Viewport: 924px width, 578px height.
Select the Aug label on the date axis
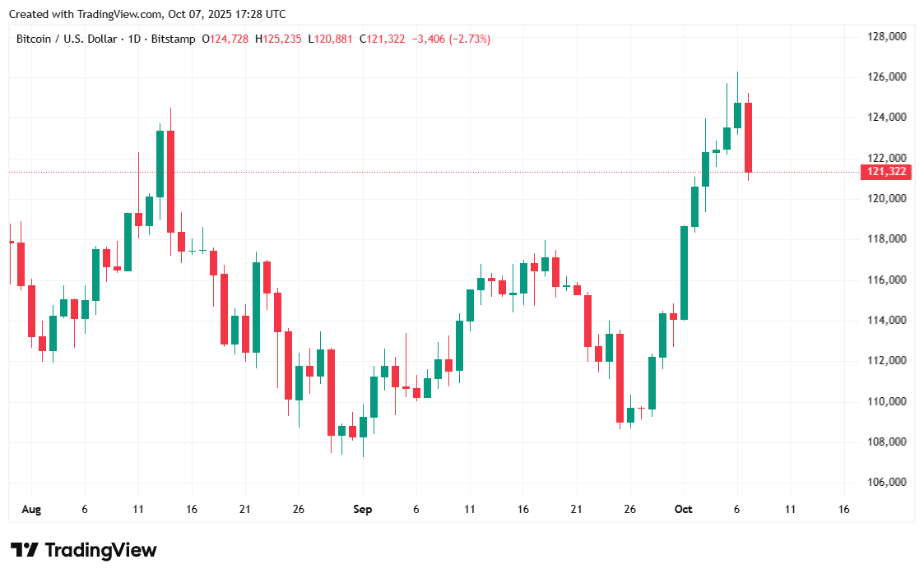[31, 510]
